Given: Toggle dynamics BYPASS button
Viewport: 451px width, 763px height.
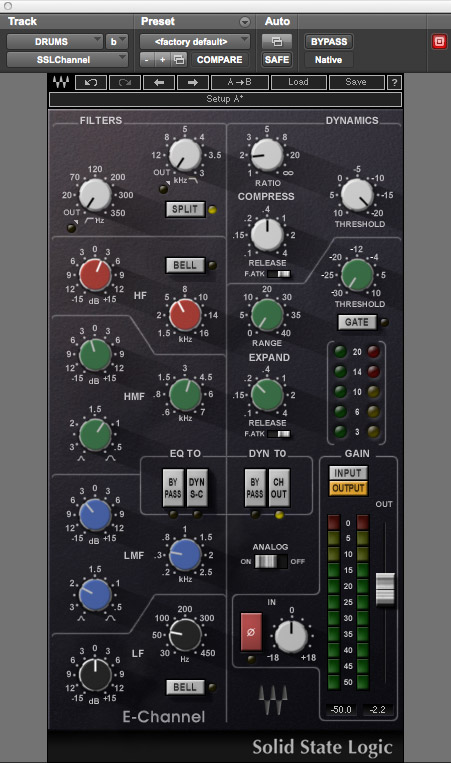Looking at the screenshot, I should (x=255, y=488).
